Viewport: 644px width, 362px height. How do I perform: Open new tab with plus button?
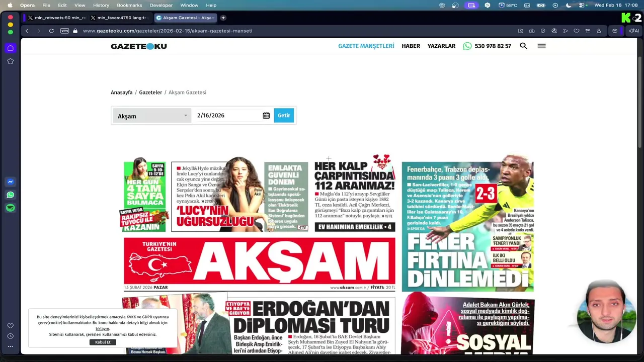click(x=223, y=18)
